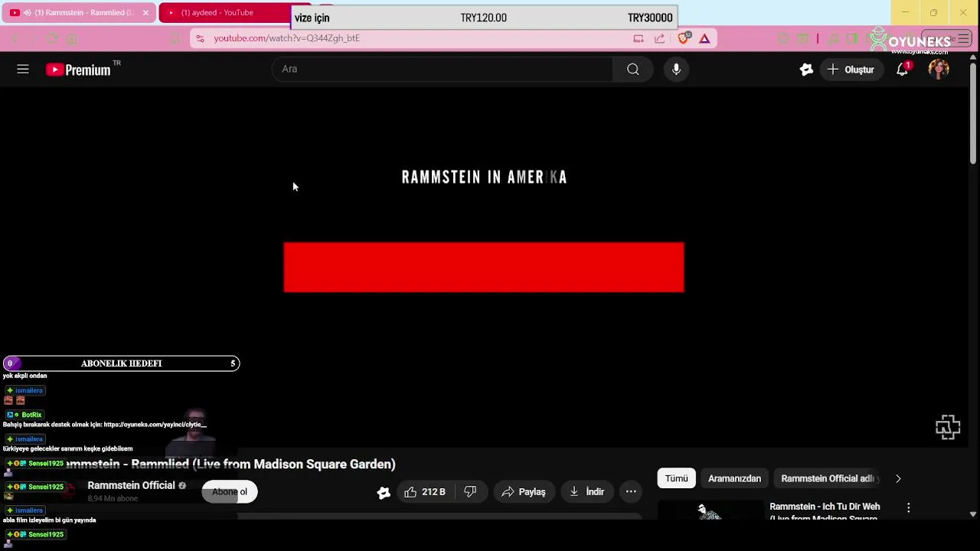Click the Abone ol subscribe button
Screen dimensions: 980x551
(x=230, y=492)
